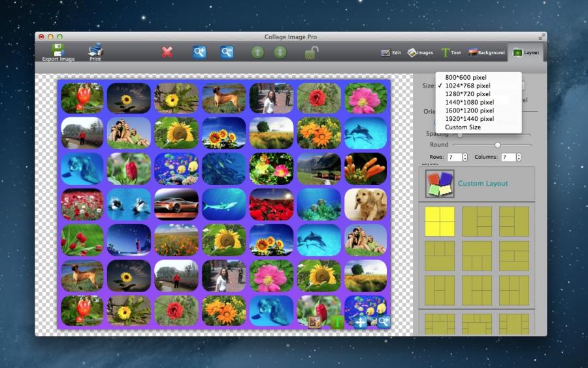The image size is (588, 368).
Task: Select the red tulips on green background photo
Action: [82, 240]
